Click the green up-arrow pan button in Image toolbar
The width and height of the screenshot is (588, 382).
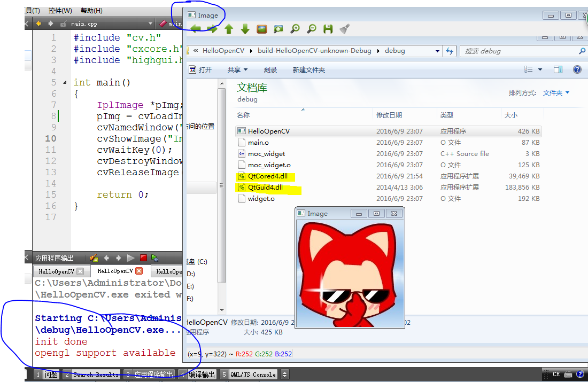point(229,29)
